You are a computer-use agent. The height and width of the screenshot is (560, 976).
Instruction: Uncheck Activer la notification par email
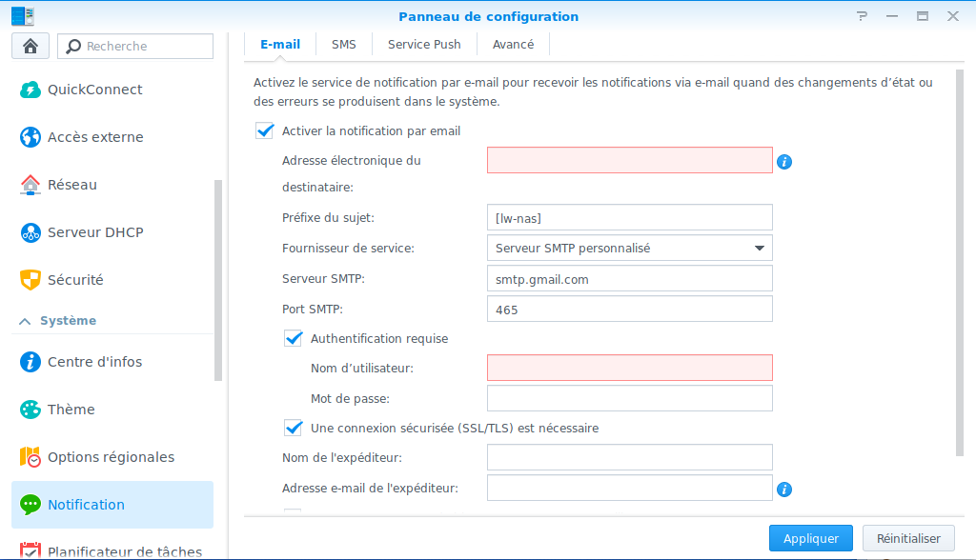pos(265,130)
